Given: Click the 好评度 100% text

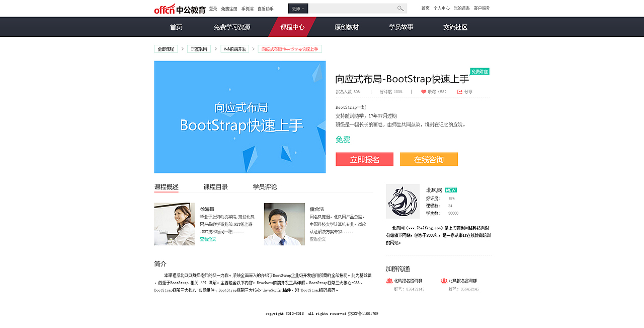Looking at the screenshot, I should [391, 92].
